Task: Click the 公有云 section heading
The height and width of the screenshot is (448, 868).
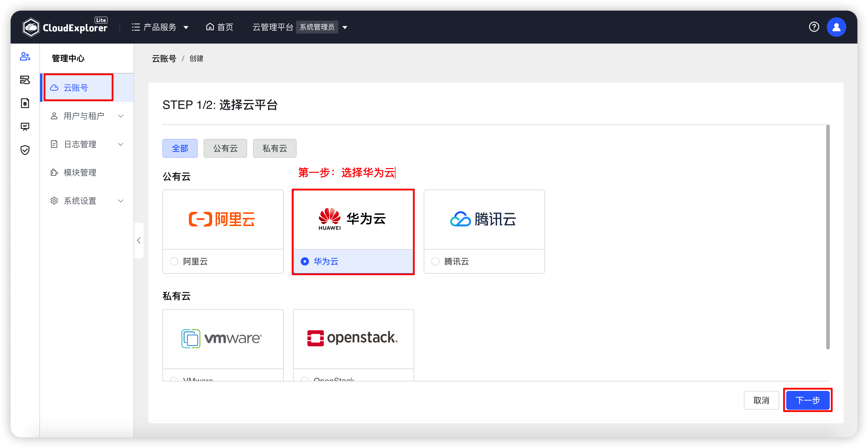Action: (x=177, y=176)
